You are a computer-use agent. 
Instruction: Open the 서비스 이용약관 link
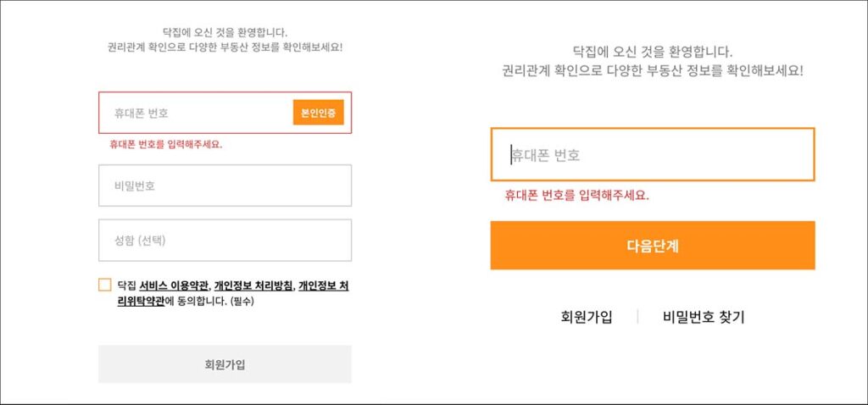coord(174,286)
